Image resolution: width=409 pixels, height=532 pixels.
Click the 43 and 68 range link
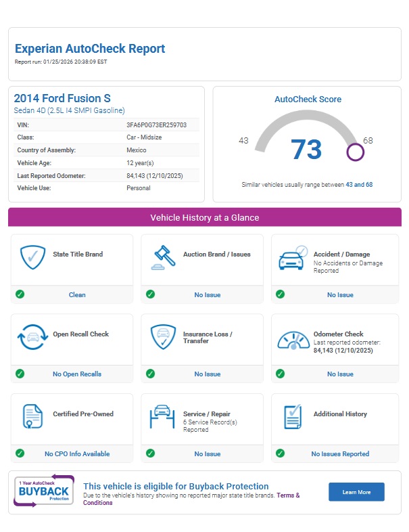(359, 184)
